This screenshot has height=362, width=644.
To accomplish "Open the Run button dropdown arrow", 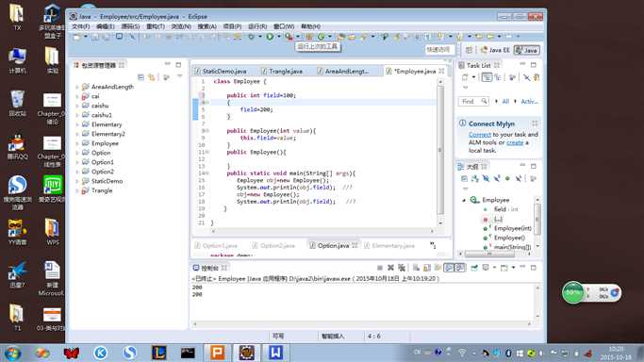I will click(x=279, y=37).
